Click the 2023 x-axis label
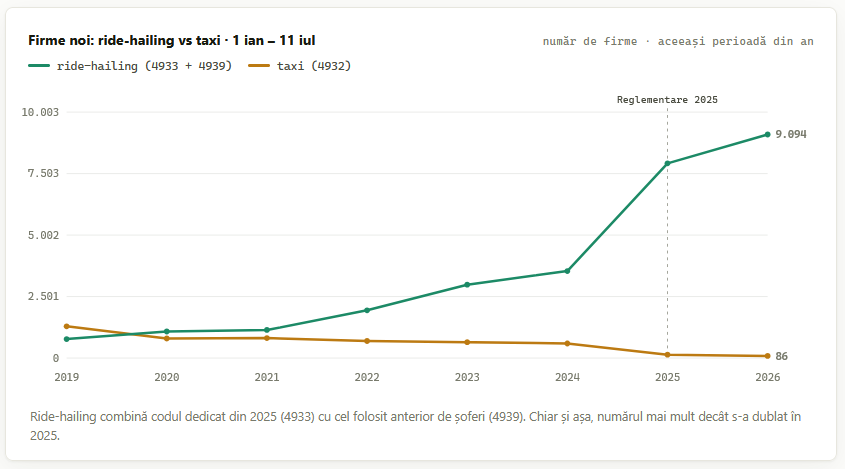The height and width of the screenshot is (469, 845). point(467,377)
